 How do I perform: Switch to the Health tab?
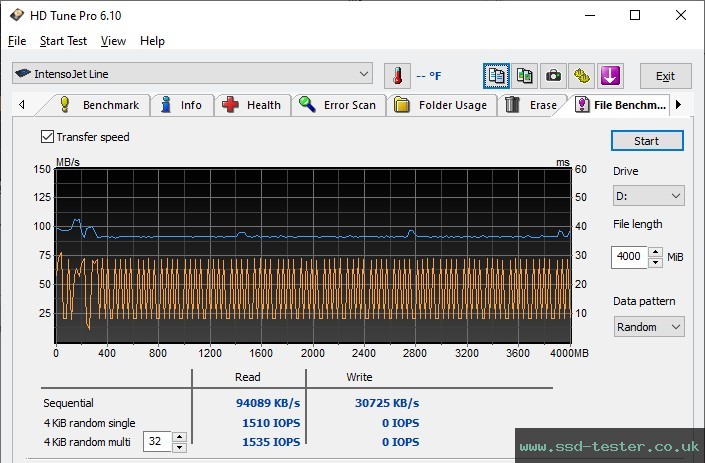click(x=252, y=105)
